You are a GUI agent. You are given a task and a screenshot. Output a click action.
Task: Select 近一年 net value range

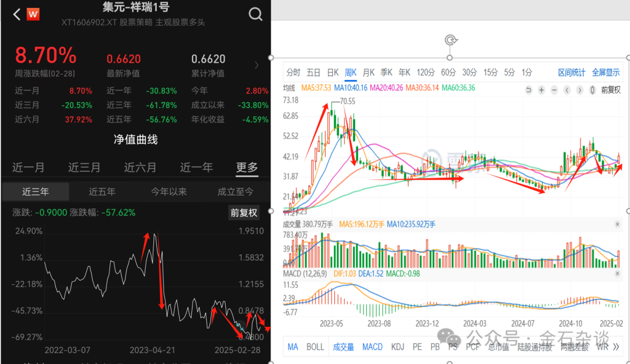click(196, 167)
